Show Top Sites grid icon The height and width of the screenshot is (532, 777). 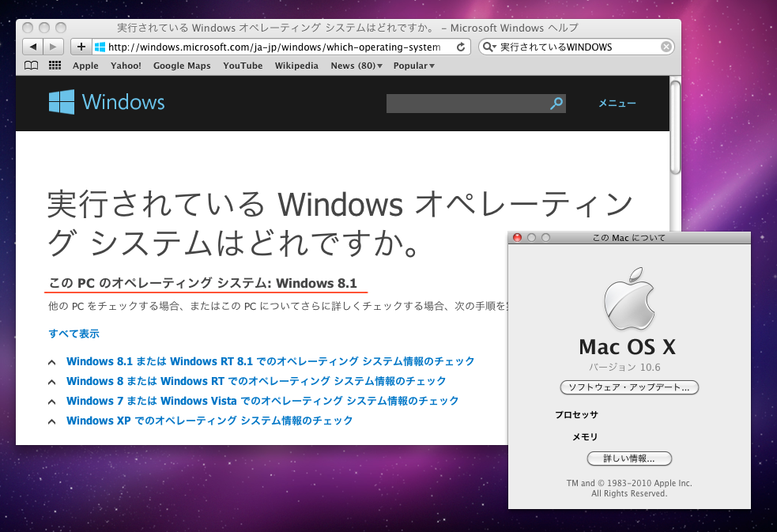pos(55,66)
